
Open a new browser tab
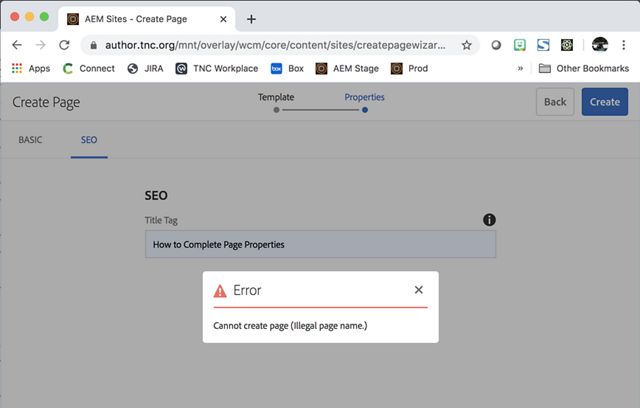251,19
